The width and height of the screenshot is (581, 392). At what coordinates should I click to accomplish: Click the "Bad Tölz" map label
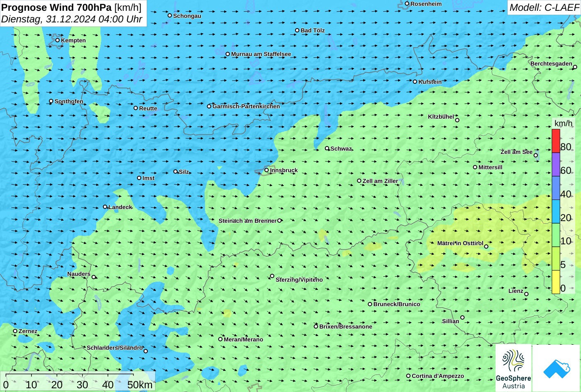tap(312, 30)
